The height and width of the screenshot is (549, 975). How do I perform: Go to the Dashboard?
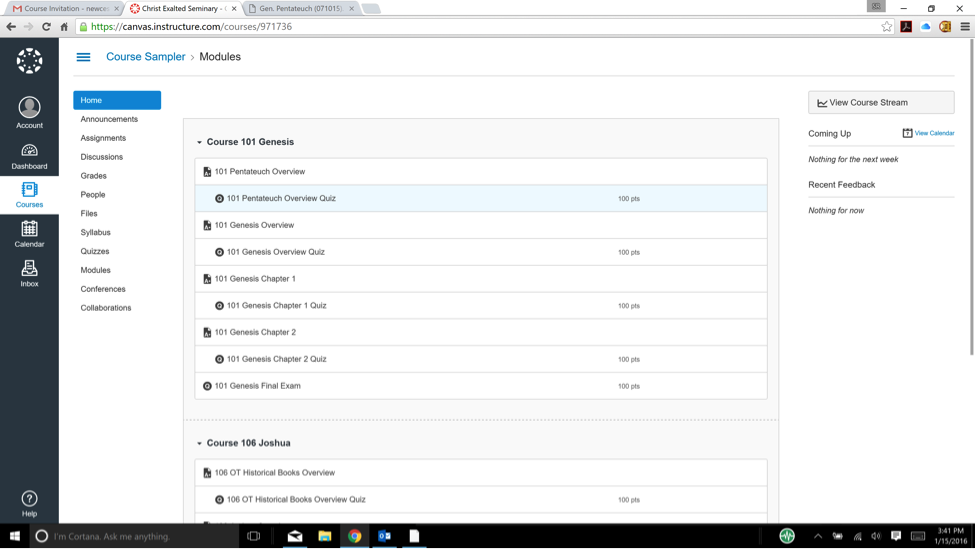[x=29, y=157]
